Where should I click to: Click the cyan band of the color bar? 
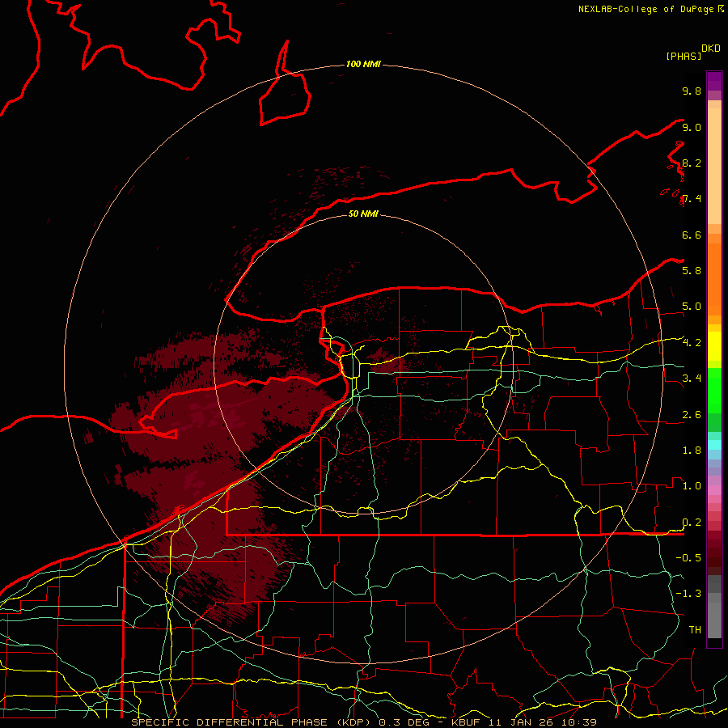coord(714,445)
